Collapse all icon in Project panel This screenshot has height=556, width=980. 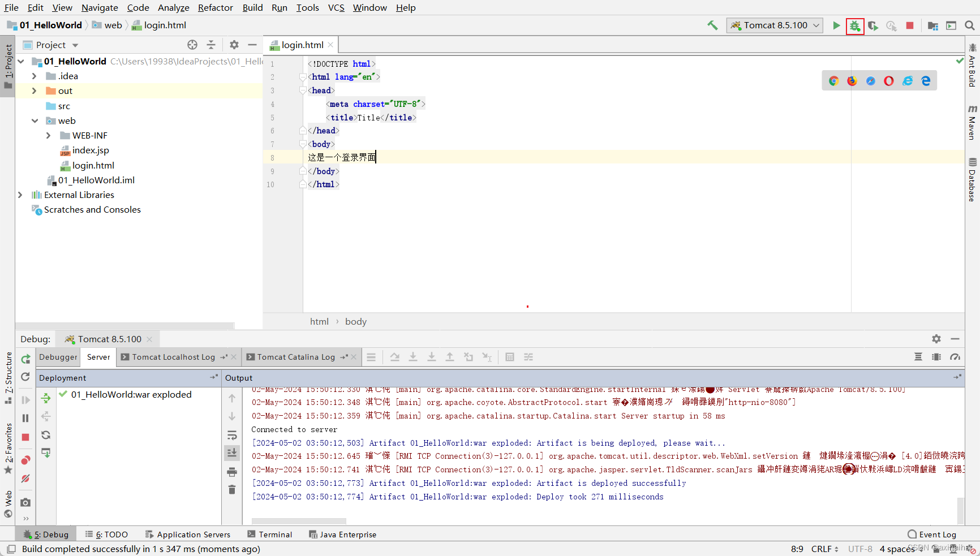click(x=211, y=45)
